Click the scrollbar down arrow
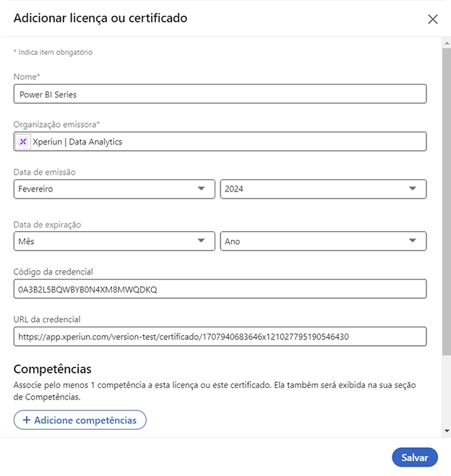Screen dimensions: 451x476 pos(447,430)
